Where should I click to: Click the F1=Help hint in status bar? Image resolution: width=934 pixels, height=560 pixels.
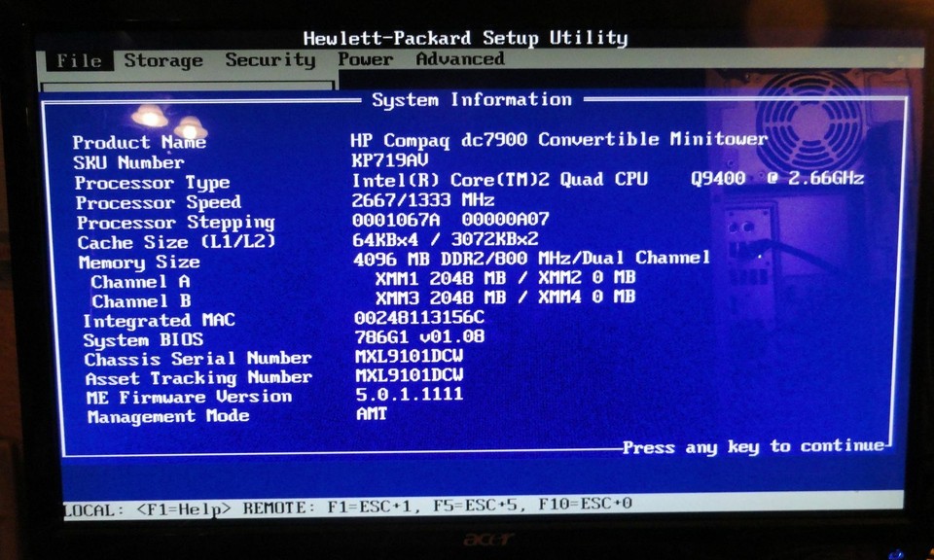[x=184, y=507]
